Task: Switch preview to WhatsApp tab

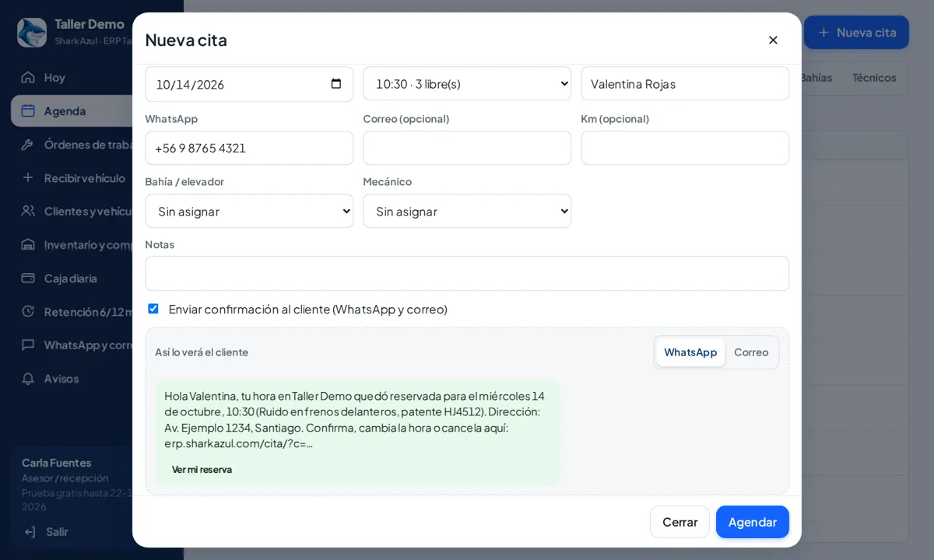Action: click(x=690, y=352)
